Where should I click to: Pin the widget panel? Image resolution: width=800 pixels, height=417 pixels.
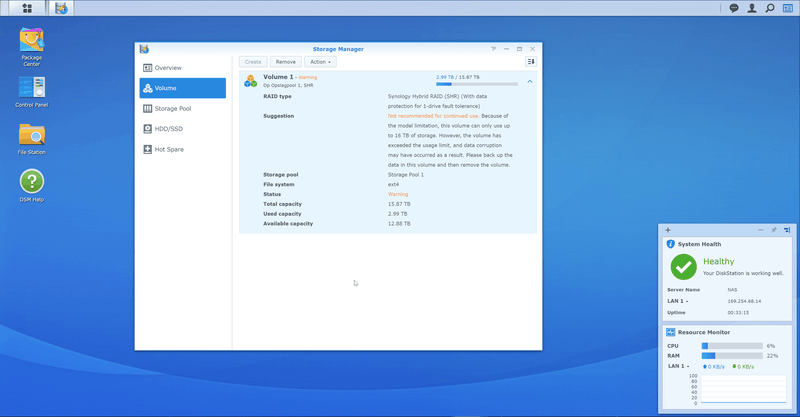(773, 230)
